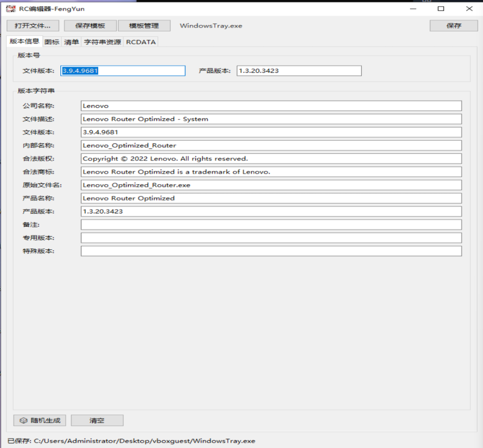Click the 打开文件... button
The image size is (483, 448).
point(33,25)
